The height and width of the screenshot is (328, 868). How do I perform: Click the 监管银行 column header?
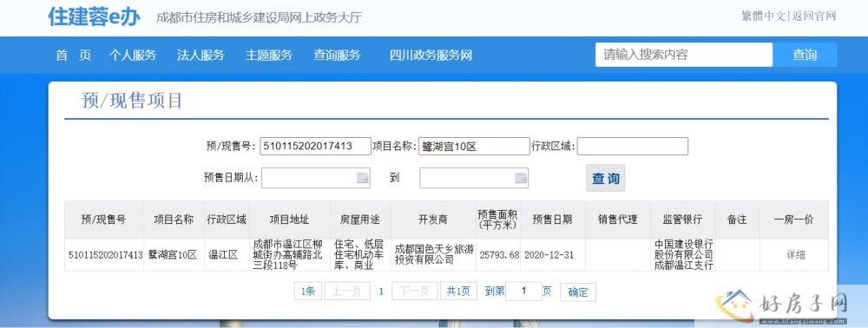point(682,220)
